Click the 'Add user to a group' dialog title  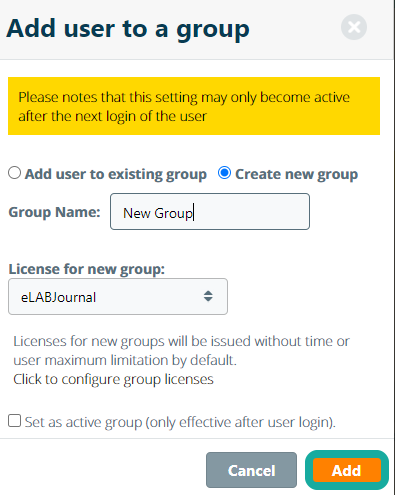[x=128, y=29]
